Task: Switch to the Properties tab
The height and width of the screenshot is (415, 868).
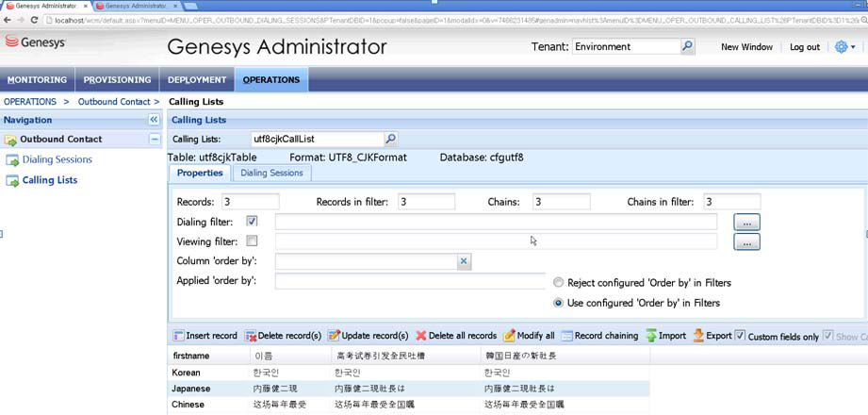Action: (200, 173)
